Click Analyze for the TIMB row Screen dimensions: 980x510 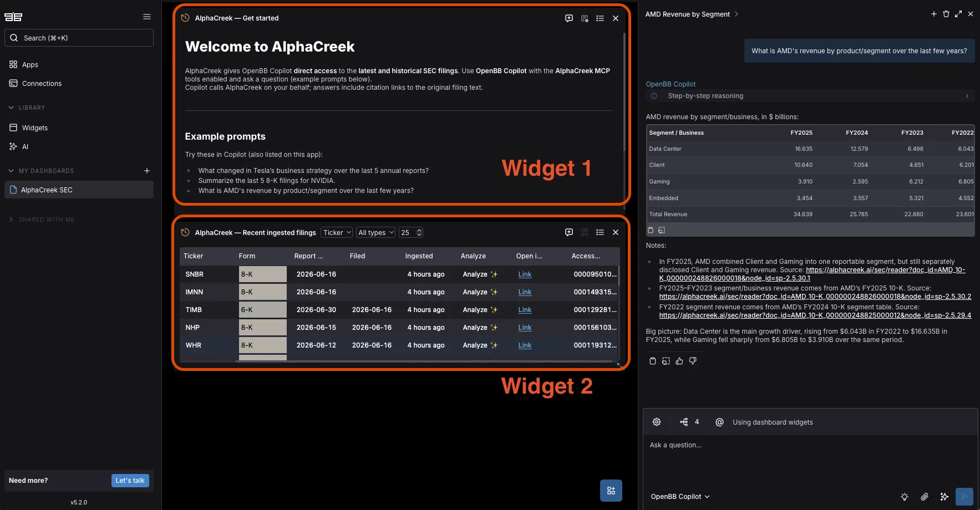480,310
